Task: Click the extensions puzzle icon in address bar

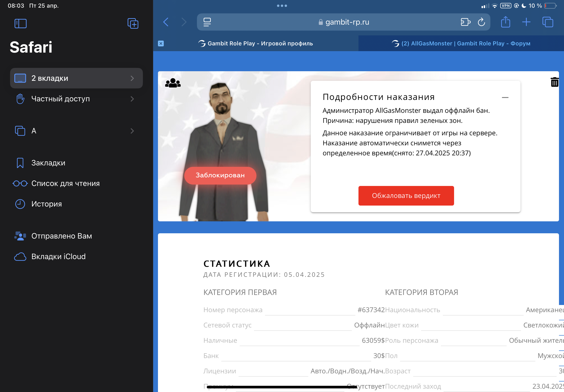Action: tap(465, 22)
